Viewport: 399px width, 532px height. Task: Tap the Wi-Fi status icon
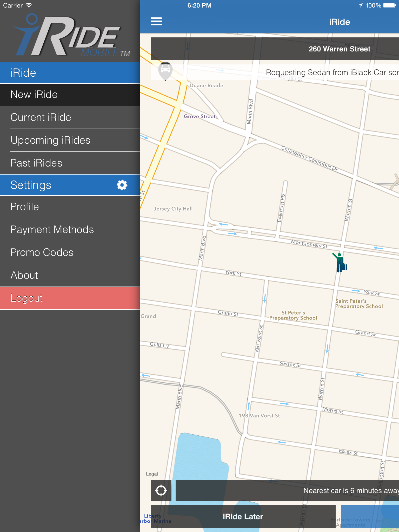tap(29, 5)
